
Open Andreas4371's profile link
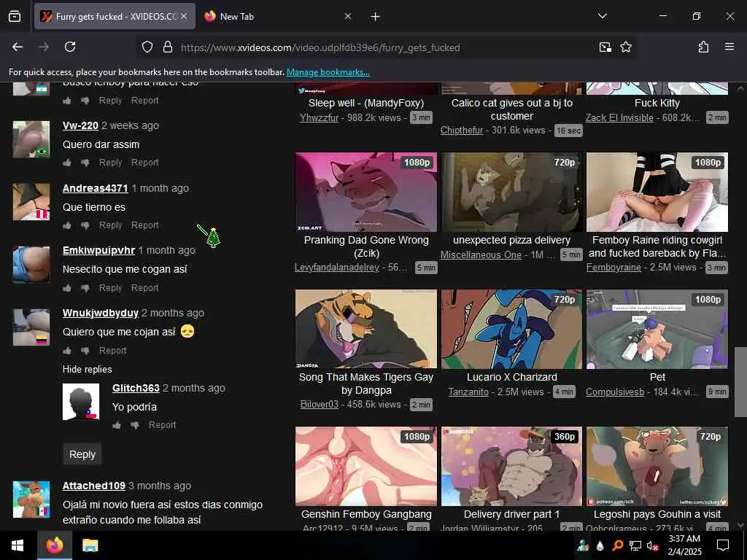(x=96, y=188)
